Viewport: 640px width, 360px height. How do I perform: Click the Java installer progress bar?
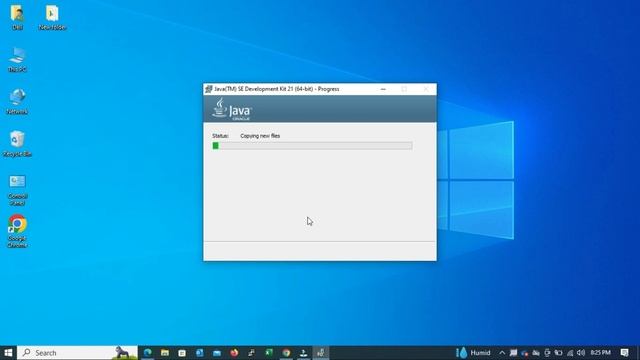(x=312, y=146)
